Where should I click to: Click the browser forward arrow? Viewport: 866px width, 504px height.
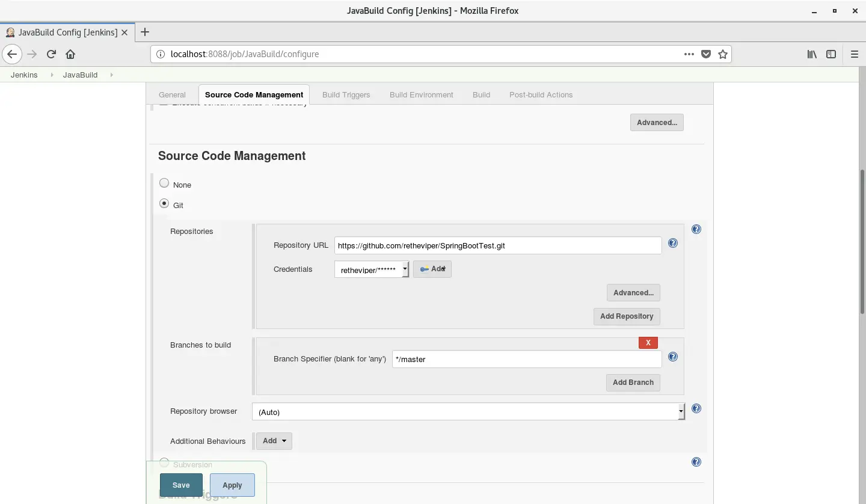tap(32, 54)
